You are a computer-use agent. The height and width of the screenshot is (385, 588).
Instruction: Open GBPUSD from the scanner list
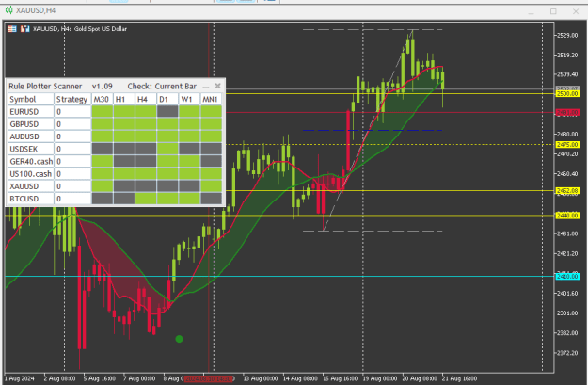(31, 124)
